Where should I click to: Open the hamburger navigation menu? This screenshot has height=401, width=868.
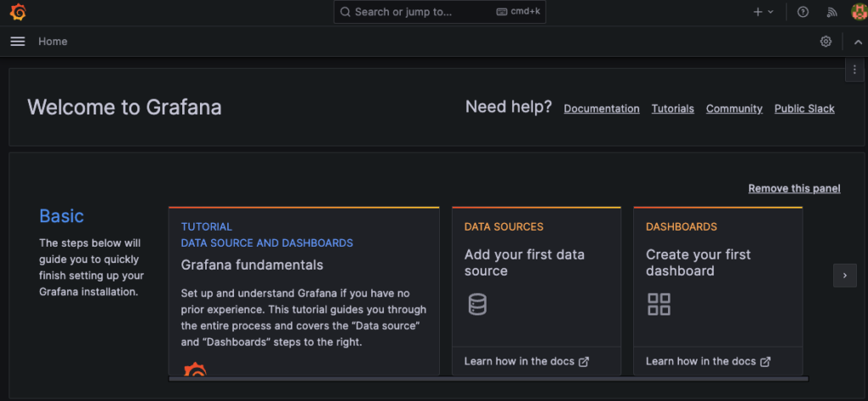click(18, 42)
